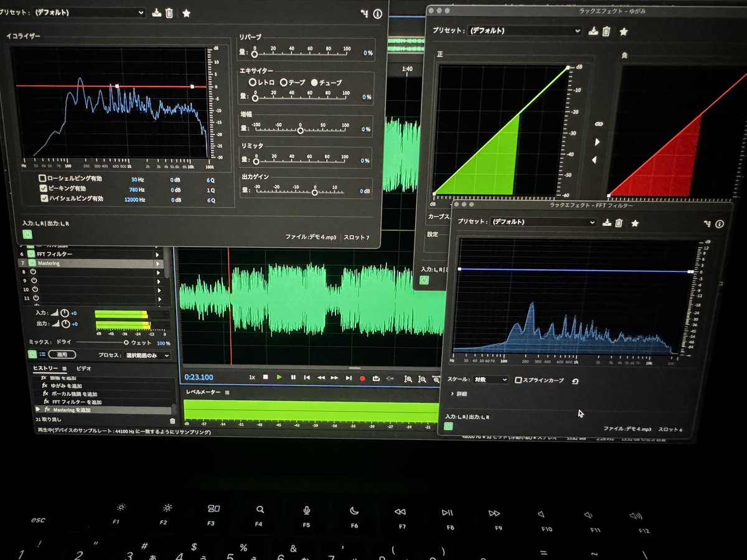The height and width of the screenshot is (560, 747).
Task: Reset FFT filter curve icon
Action: pyautogui.click(x=575, y=381)
